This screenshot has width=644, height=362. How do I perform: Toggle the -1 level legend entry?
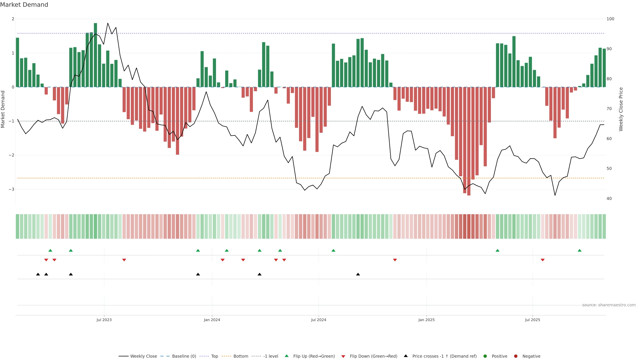(271, 356)
